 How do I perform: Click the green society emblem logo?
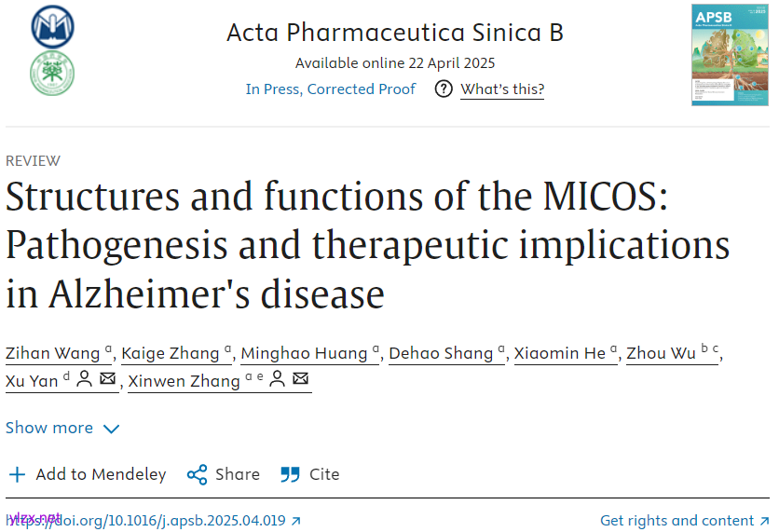(x=52, y=74)
